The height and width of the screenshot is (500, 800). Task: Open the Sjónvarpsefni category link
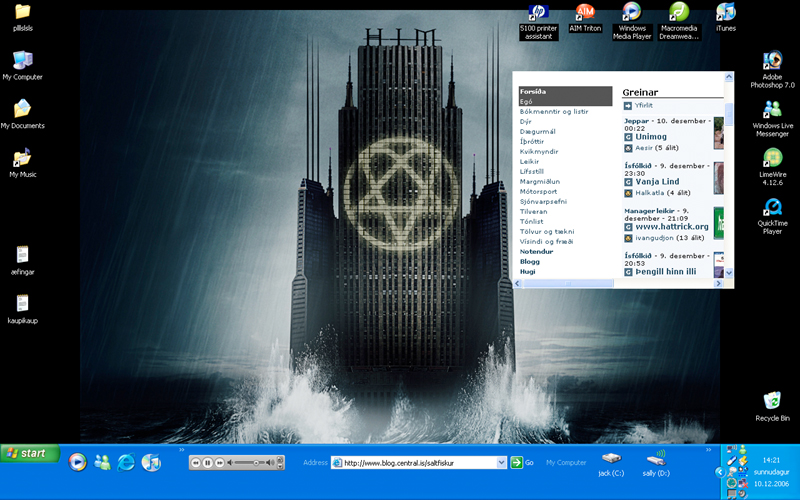tap(543, 201)
